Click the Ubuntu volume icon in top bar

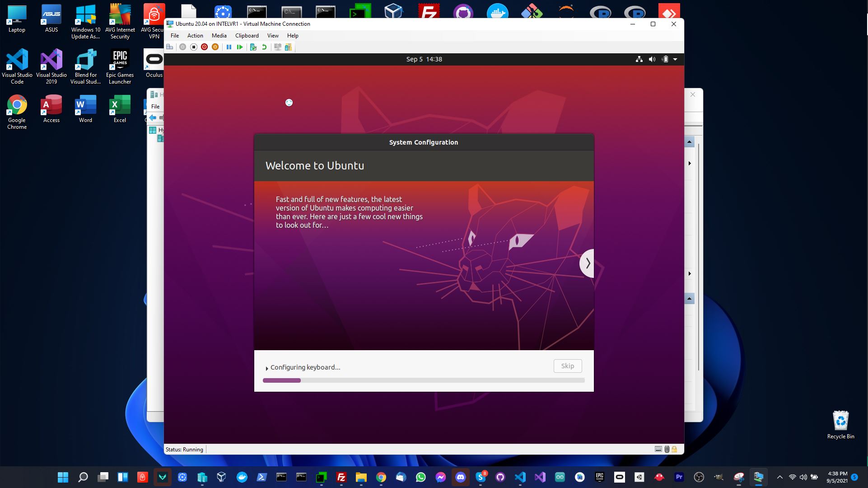pyautogui.click(x=652, y=59)
